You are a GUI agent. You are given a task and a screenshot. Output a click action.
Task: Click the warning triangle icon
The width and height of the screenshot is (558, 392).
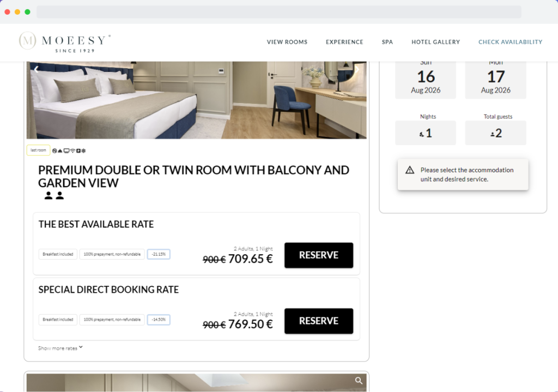[x=410, y=170]
